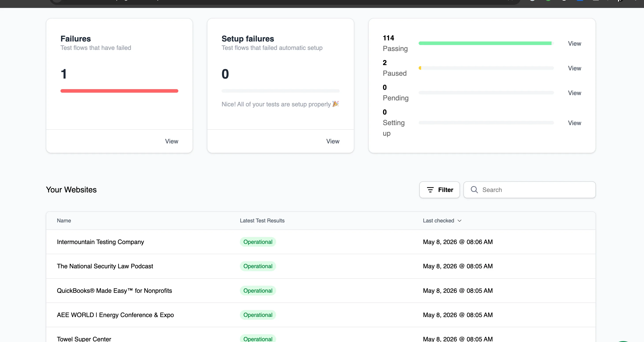
Task: Click the Failures card heading
Action: click(75, 39)
